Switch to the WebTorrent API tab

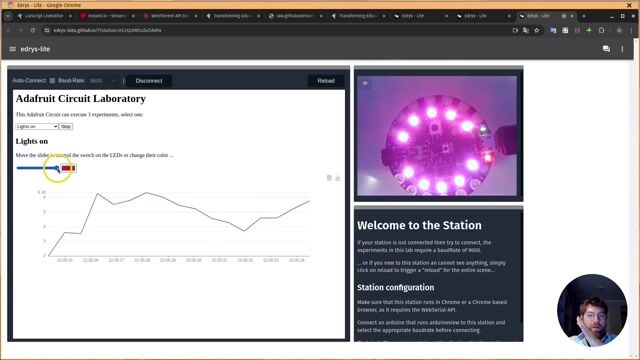tap(169, 16)
